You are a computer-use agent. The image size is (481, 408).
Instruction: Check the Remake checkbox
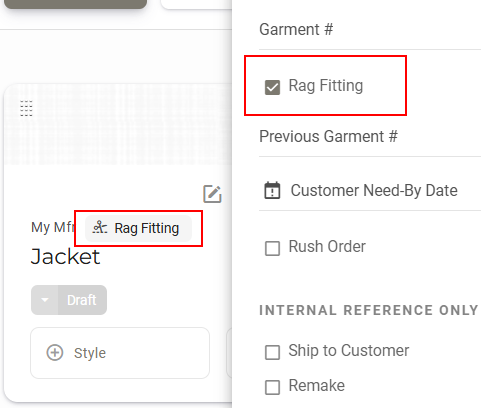click(272, 387)
